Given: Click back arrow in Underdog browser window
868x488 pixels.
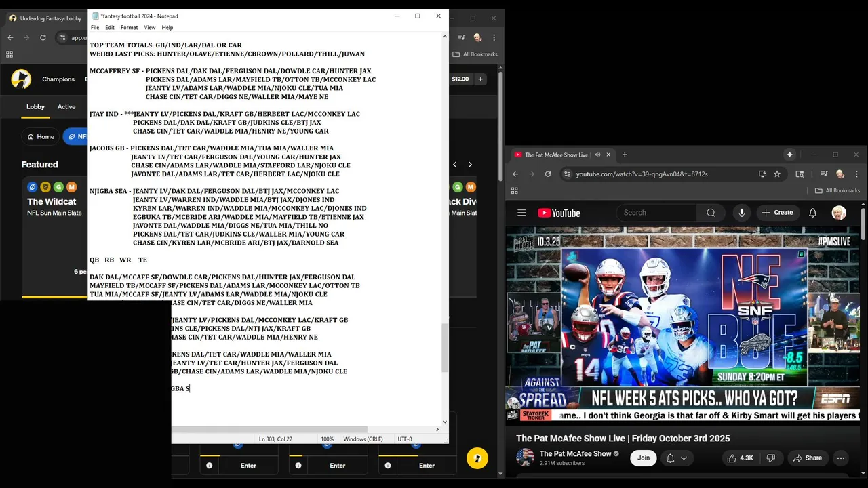Looking at the screenshot, I should point(10,37).
